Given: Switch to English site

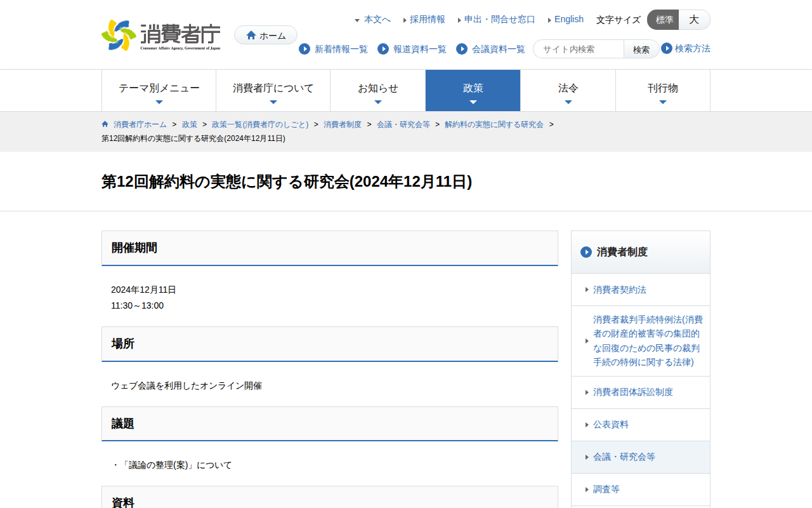Looking at the screenshot, I should coord(569,20).
